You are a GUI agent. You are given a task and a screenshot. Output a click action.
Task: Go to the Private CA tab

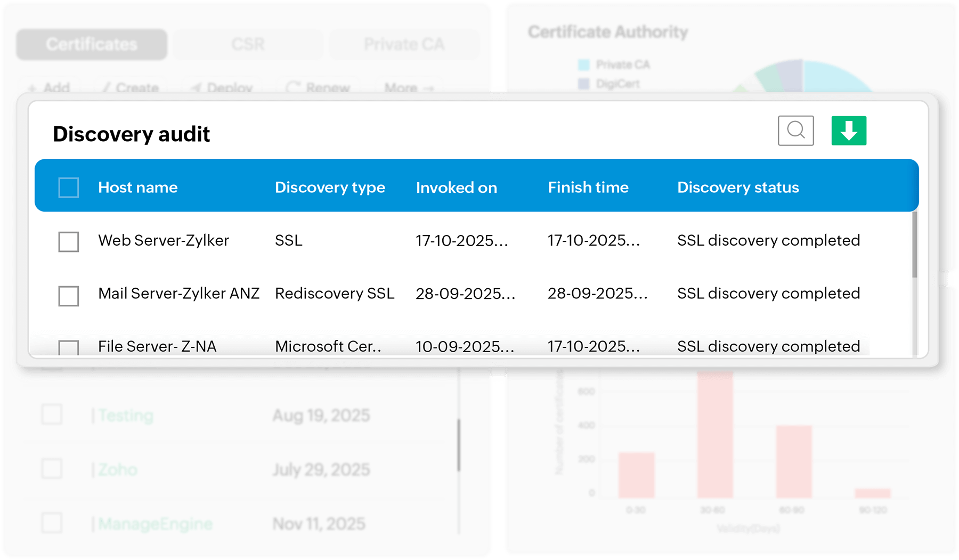pos(404,44)
